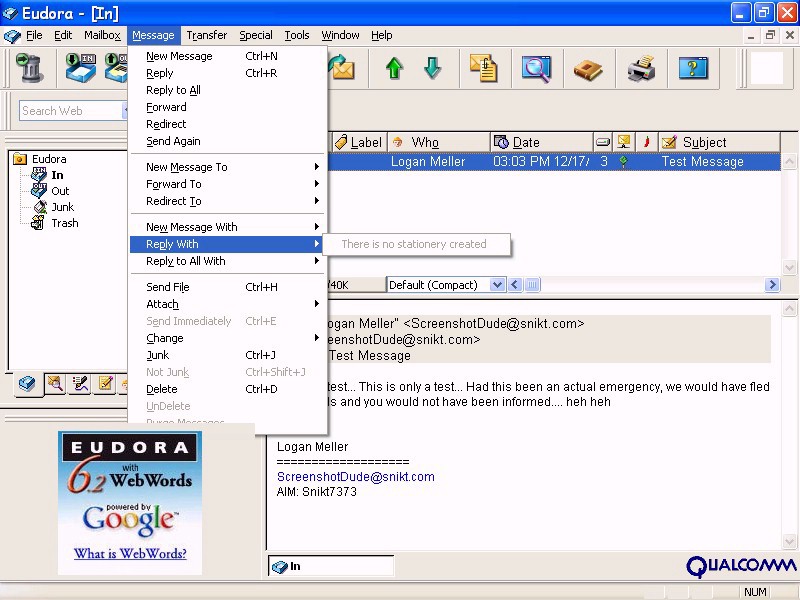Click the Eudora root folder icon
This screenshot has width=800, height=600.
[19, 159]
